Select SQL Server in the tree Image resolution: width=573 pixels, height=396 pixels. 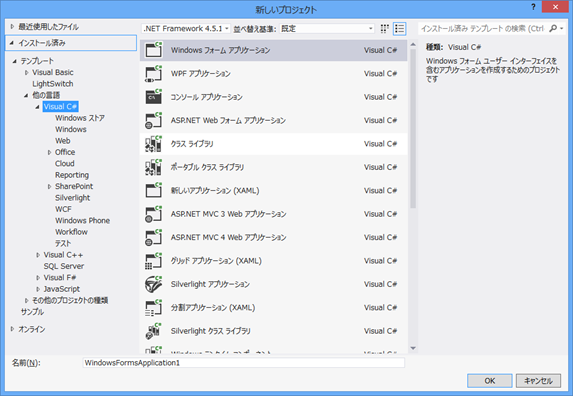coord(64,266)
